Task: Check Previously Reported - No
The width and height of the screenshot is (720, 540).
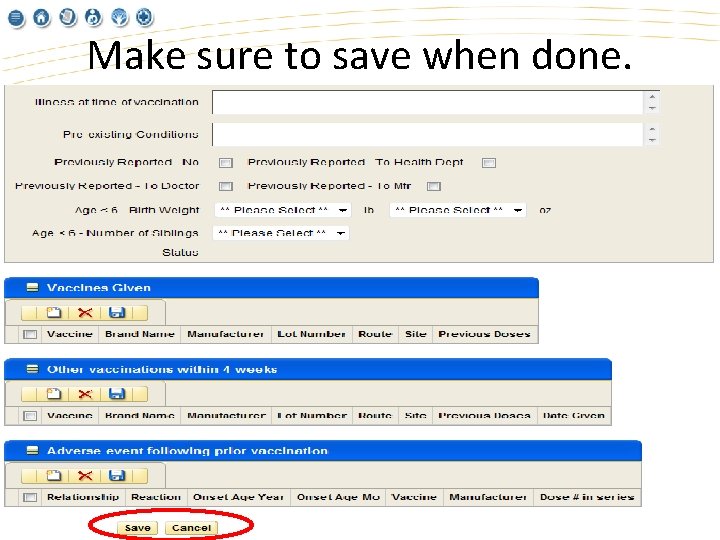Action: (x=225, y=163)
